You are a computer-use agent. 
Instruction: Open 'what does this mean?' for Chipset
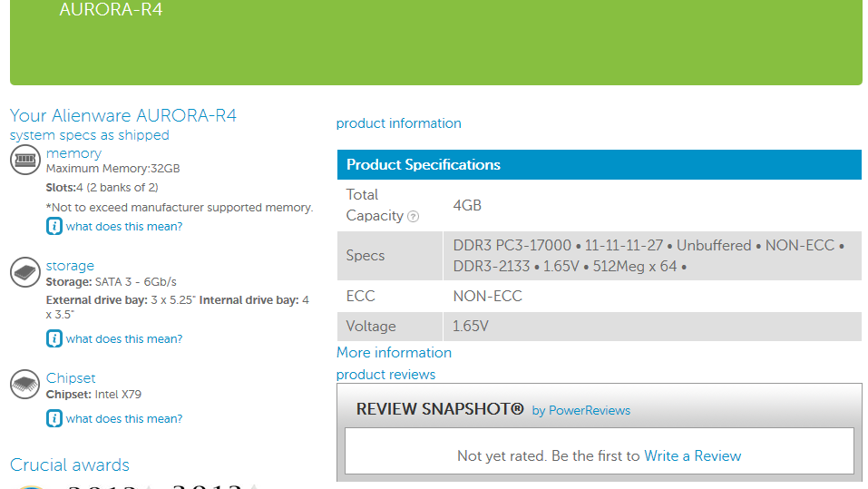tap(124, 418)
